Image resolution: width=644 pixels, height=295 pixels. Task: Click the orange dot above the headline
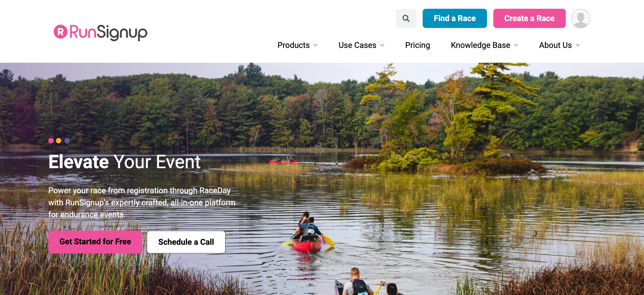tap(59, 141)
